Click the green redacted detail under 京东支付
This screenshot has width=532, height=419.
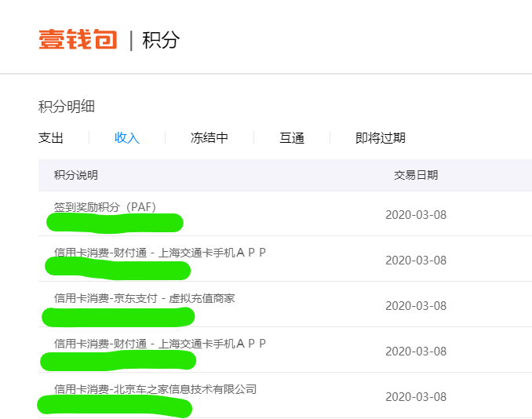pyautogui.click(x=118, y=317)
